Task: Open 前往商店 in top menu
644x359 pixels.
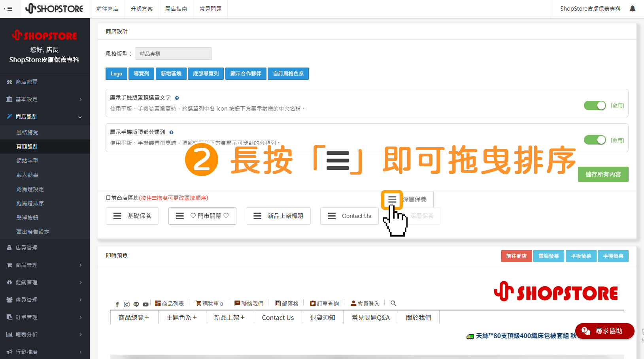Action: coord(108,9)
